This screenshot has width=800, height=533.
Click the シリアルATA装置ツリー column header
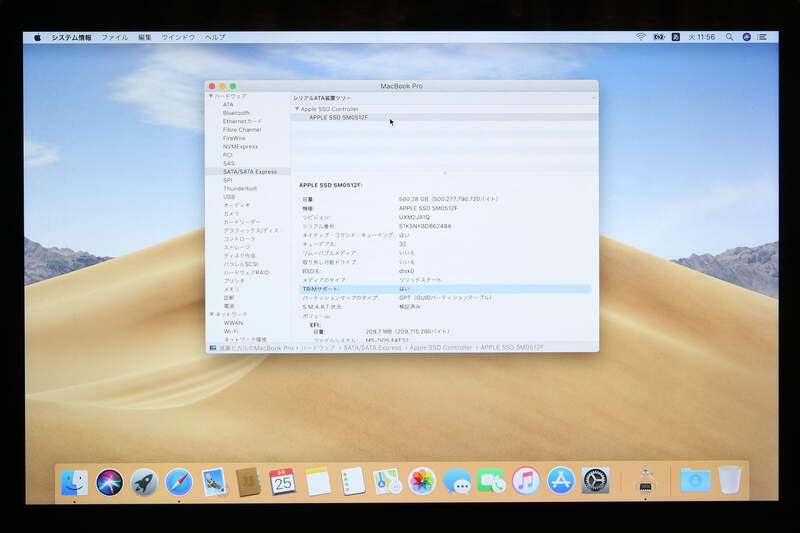pos(322,98)
